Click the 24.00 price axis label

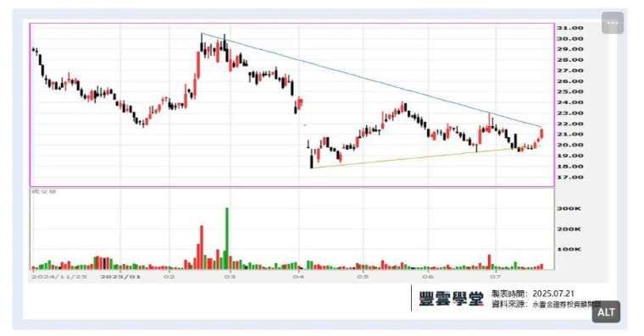point(569,102)
